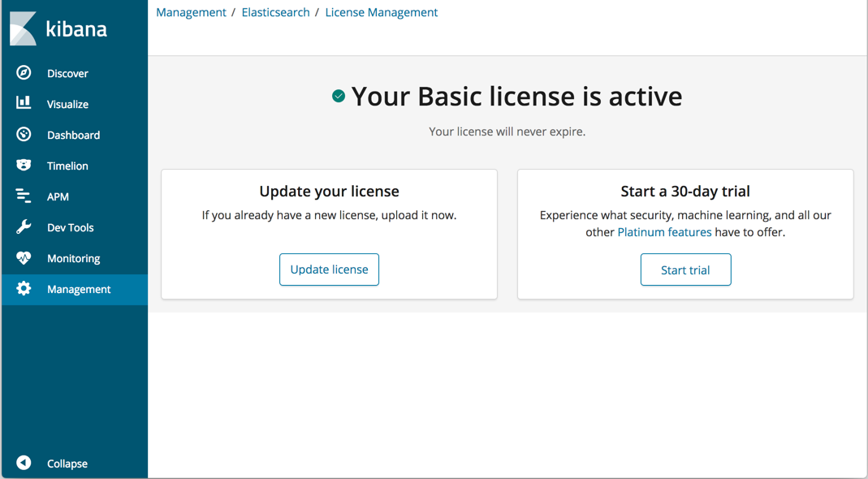Open the Platinum features link

click(x=666, y=232)
